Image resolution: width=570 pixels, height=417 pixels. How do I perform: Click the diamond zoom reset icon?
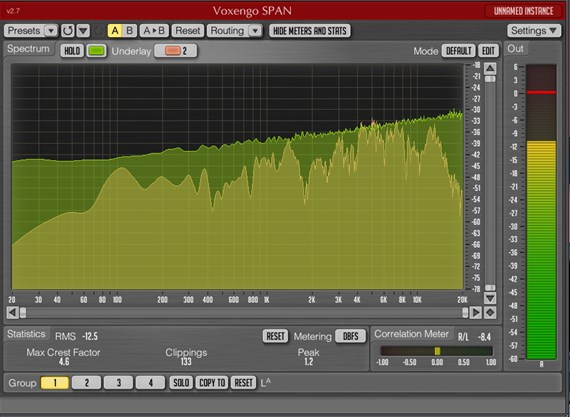pyautogui.click(x=490, y=312)
